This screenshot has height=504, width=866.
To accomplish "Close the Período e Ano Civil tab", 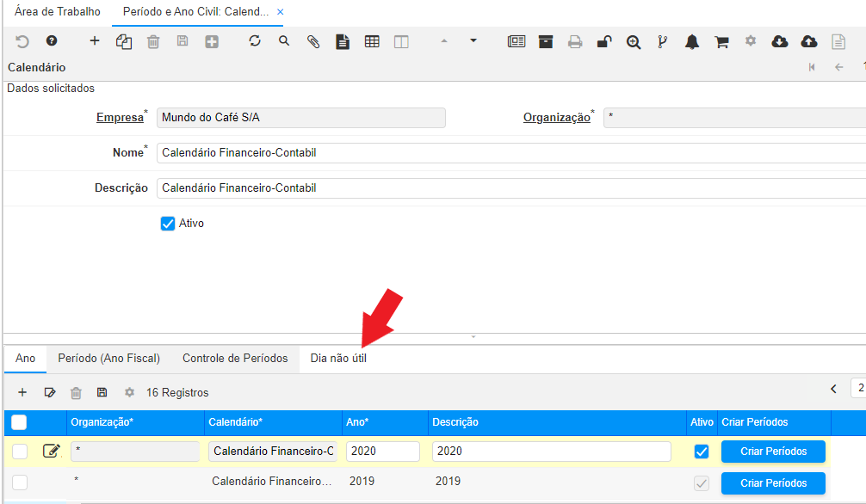I will pyautogui.click(x=280, y=11).
